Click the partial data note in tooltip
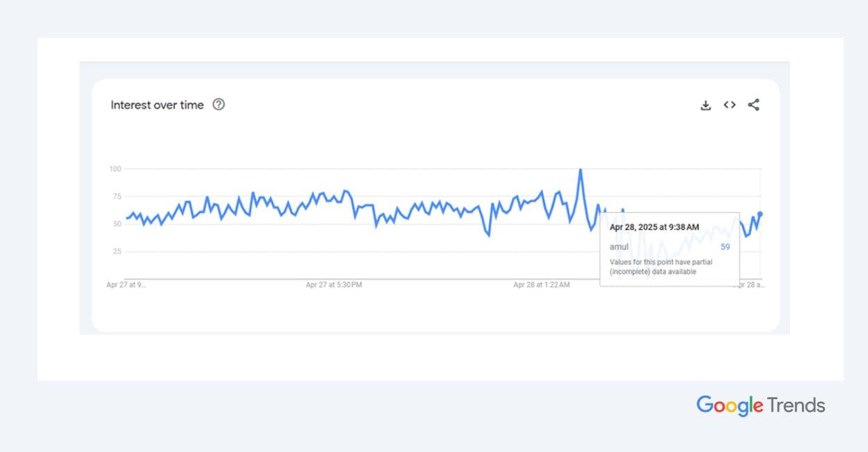 click(661, 267)
